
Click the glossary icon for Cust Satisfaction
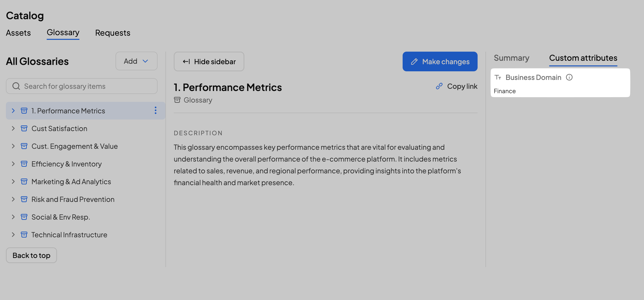coord(24,129)
